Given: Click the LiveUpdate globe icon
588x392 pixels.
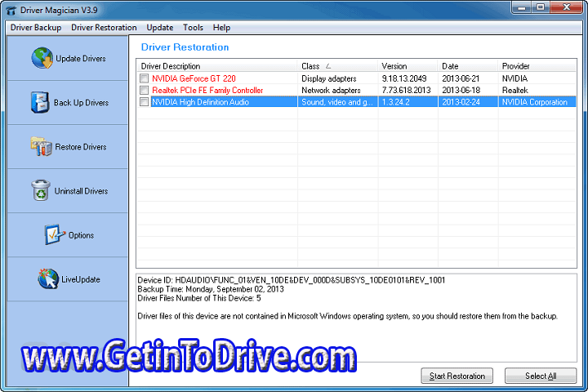Looking at the screenshot, I should [x=48, y=278].
